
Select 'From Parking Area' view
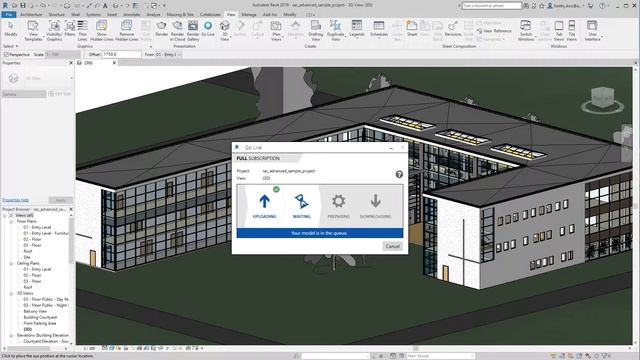[40, 323]
